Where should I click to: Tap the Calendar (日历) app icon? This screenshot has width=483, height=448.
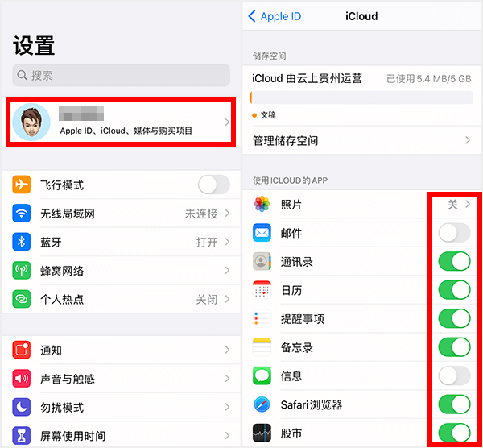[x=262, y=290]
